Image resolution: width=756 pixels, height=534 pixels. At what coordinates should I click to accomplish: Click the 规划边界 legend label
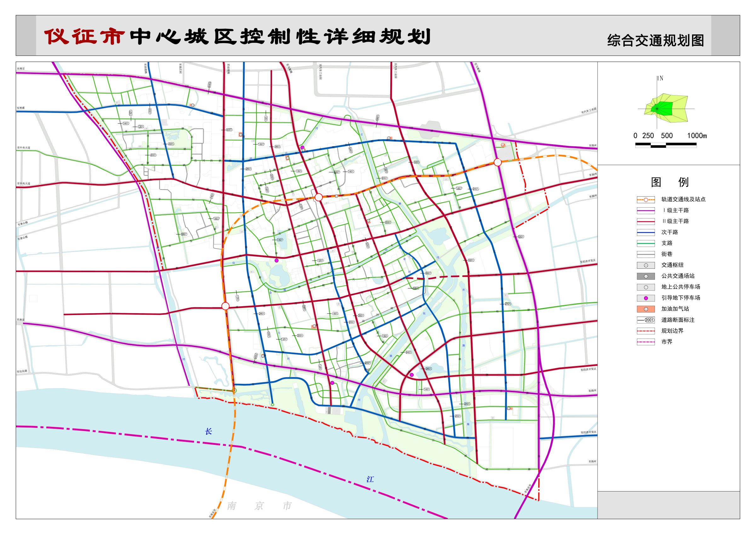pyautogui.click(x=672, y=331)
